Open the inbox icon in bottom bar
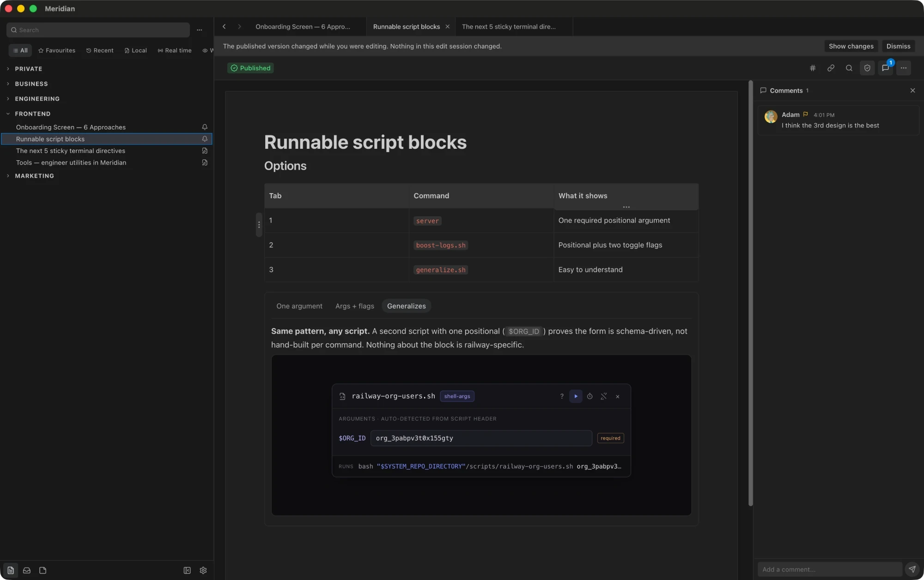Viewport: 924px width, 580px height. (x=27, y=570)
